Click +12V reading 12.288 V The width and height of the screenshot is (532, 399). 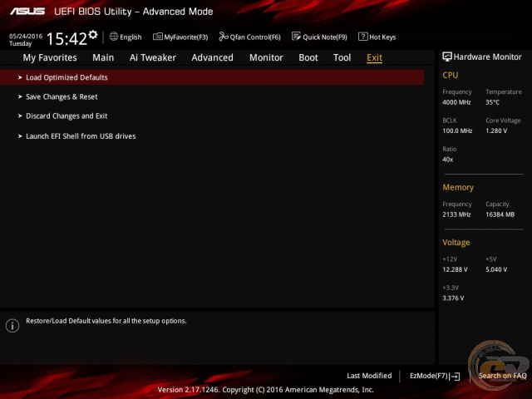click(x=455, y=269)
